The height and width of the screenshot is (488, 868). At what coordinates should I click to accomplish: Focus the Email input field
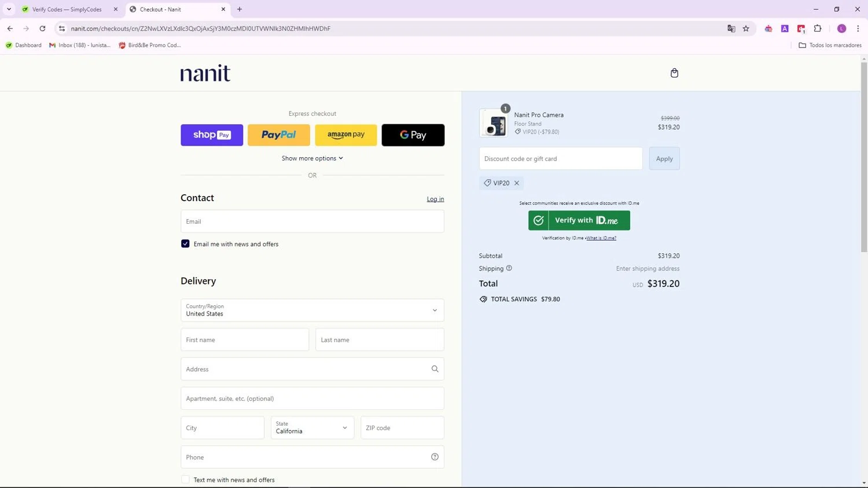312,221
